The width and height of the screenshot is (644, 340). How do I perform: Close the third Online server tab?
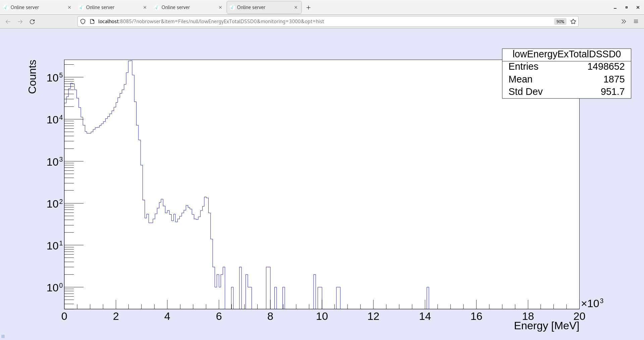coord(220,7)
